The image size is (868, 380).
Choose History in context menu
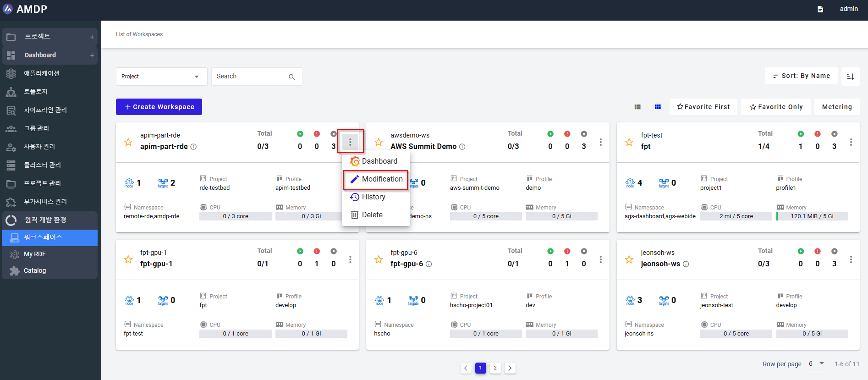tap(376, 197)
